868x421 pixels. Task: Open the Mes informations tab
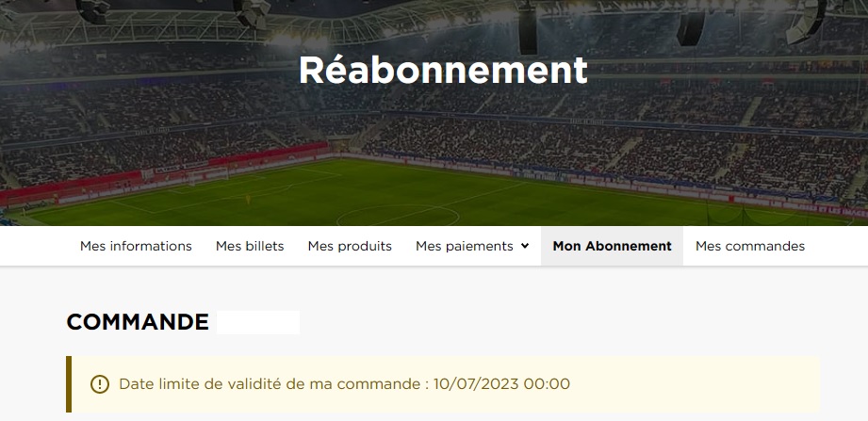coord(136,246)
